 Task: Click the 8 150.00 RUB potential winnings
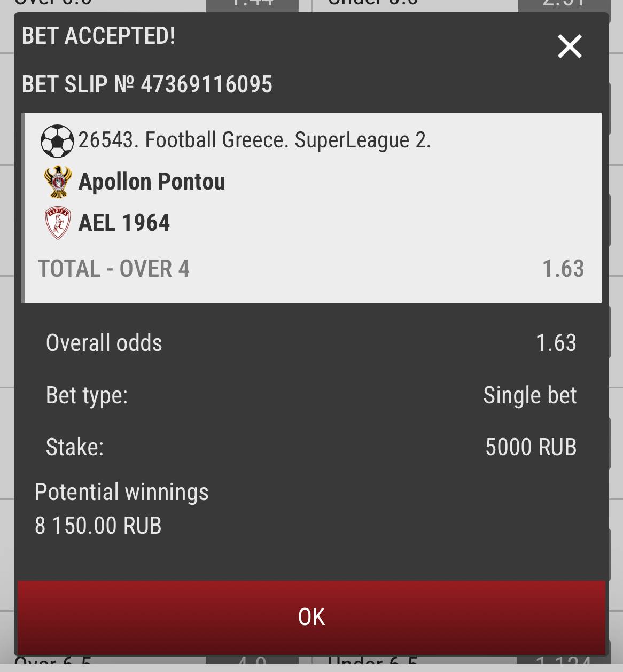pyautogui.click(x=98, y=526)
